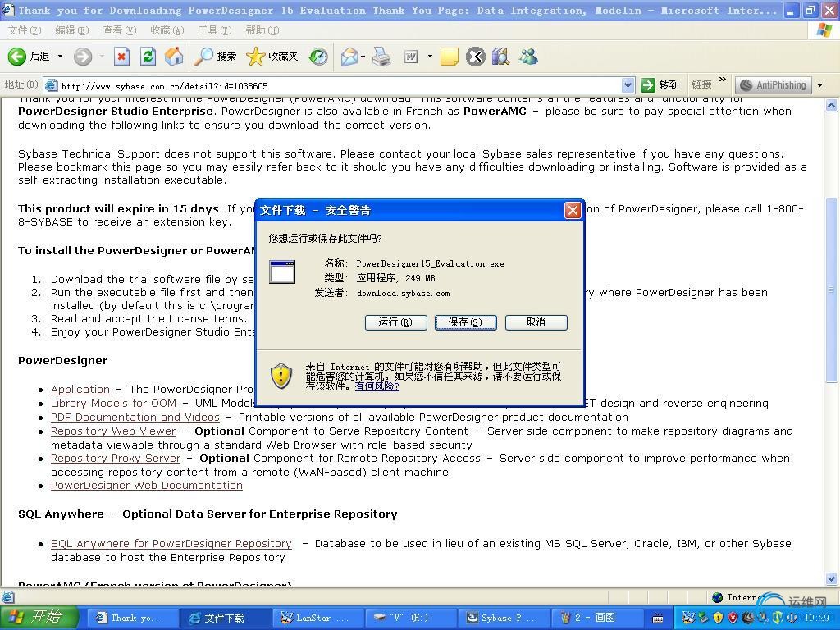The height and width of the screenshot is (630, 840).
Task: Click the yellow shield tray icon
Action: (x=719, y=619)
